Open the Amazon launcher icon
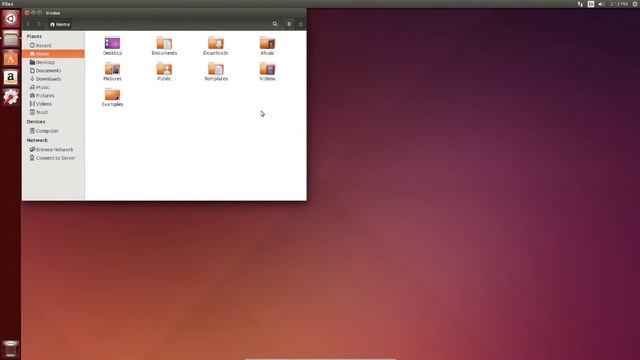Screen dimensions: 640x360 click(x=11, y=77)
